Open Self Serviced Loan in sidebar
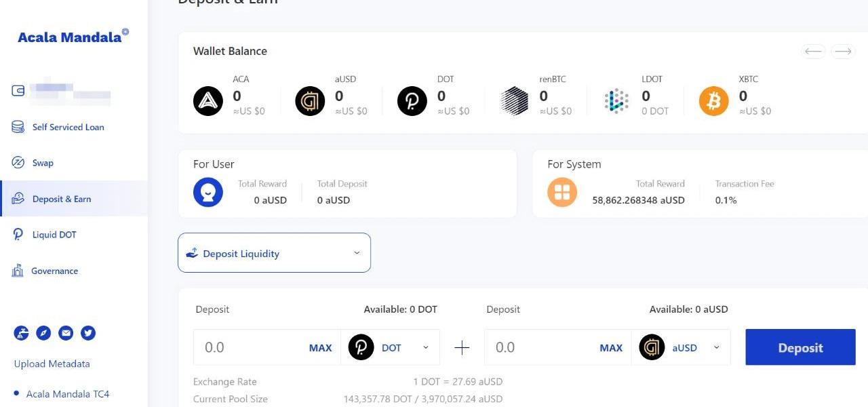Image resolution: width=868 pixels, height=407 pixels. click(x=68, y=127)
